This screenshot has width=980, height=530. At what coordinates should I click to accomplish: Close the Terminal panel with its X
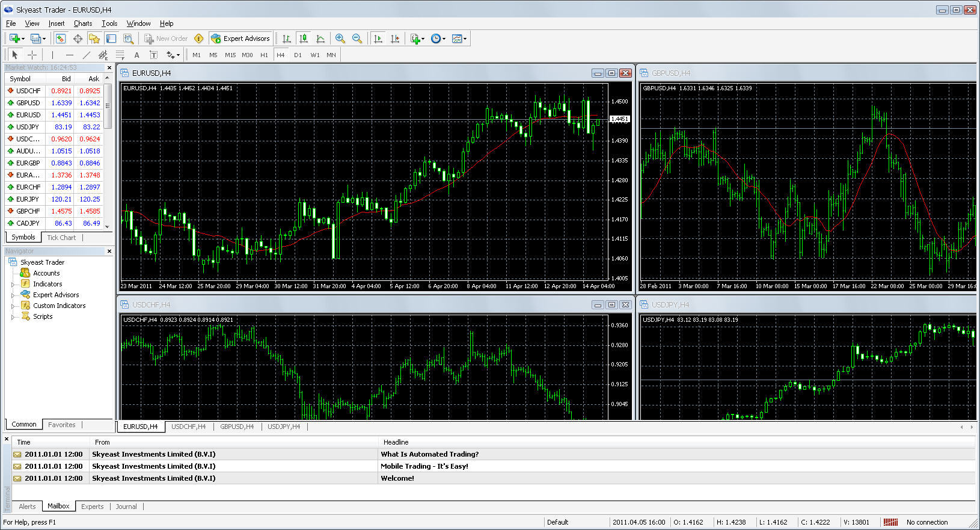pyautogui.click(x=7, y=439)
